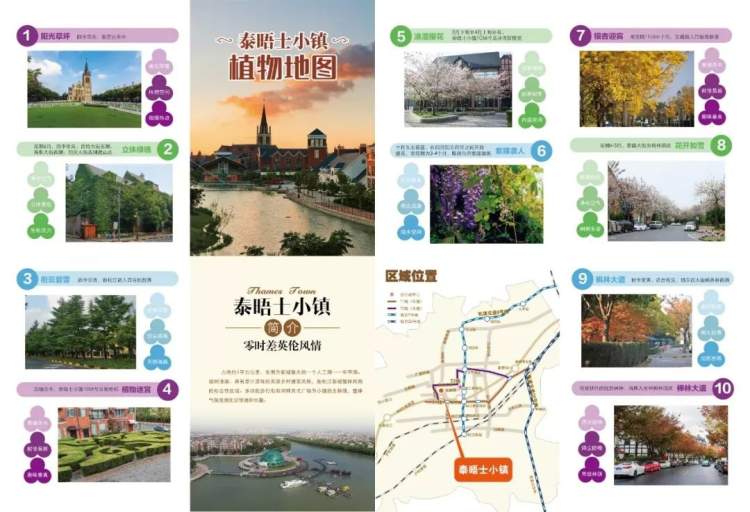Click the 立体绿墙 title in section 2
The height and width of the screenshot is (512, 750).
[x=136, y=150]
